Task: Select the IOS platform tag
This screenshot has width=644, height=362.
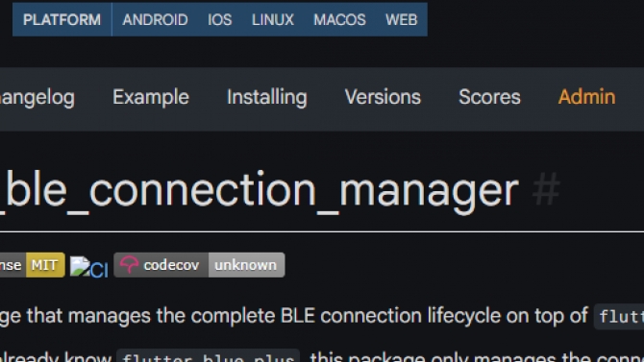Action: [220, 20]
